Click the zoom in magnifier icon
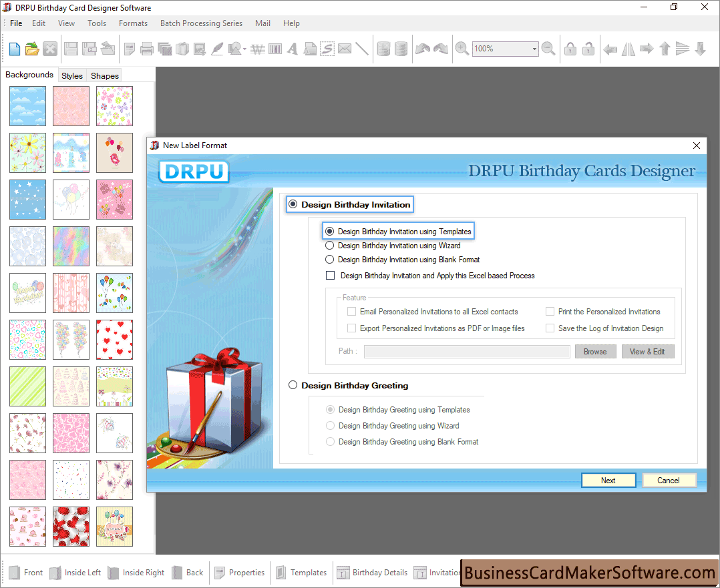 462,49
